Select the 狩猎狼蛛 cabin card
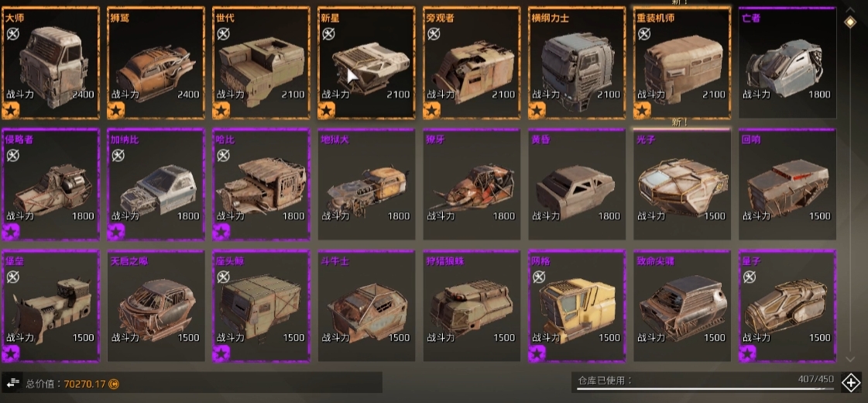Screen dimensions: 868x403 (x=469, y=306)
